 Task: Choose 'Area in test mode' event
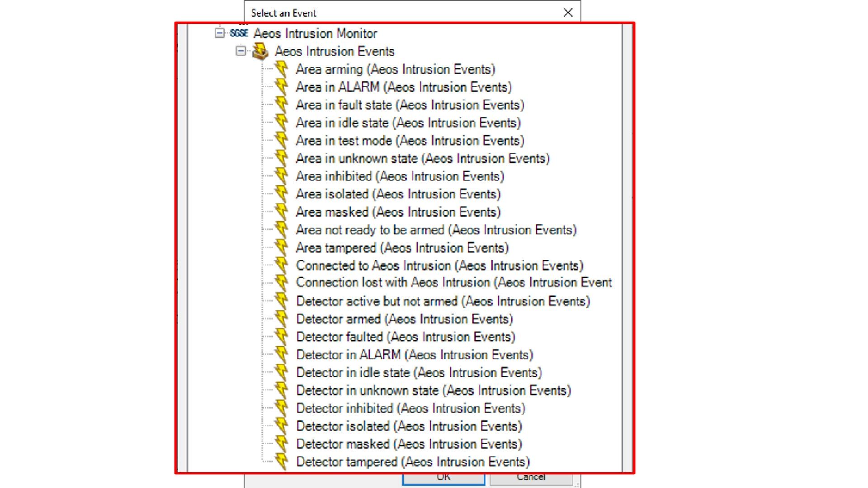(x=410, y=141)
